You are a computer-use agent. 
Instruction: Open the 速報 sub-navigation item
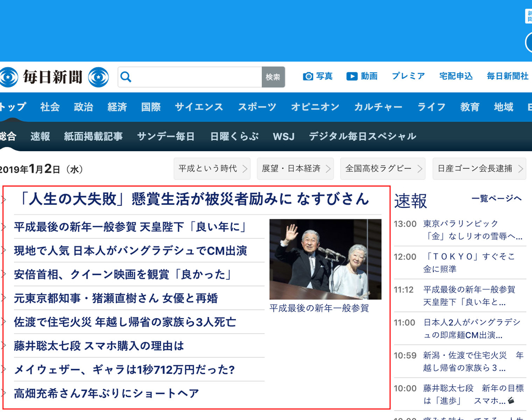coord(40,136)
